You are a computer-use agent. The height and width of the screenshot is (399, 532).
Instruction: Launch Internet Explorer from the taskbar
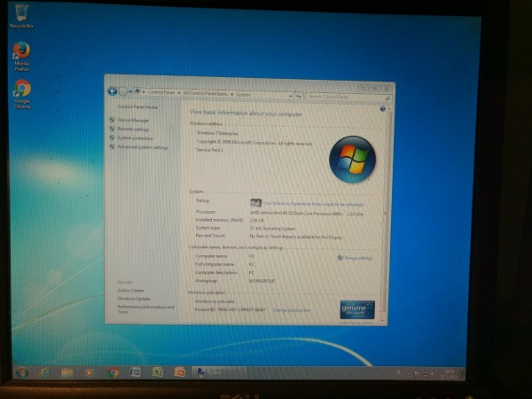(44, 373)
